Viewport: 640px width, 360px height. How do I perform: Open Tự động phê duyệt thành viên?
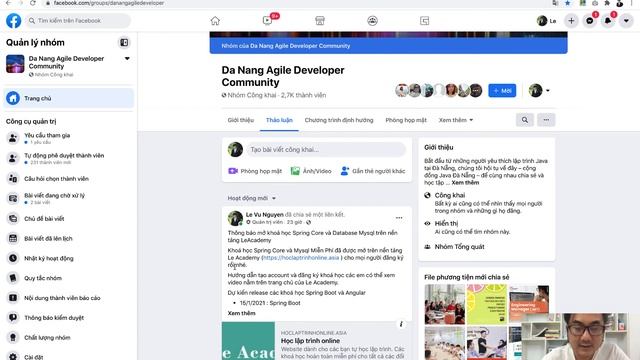[69, 158]
